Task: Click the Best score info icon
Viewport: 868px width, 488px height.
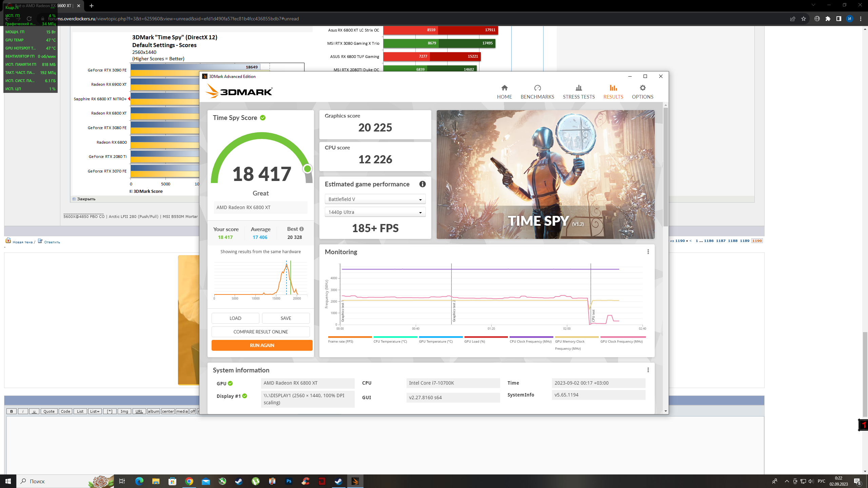Action: coord(301,229)
